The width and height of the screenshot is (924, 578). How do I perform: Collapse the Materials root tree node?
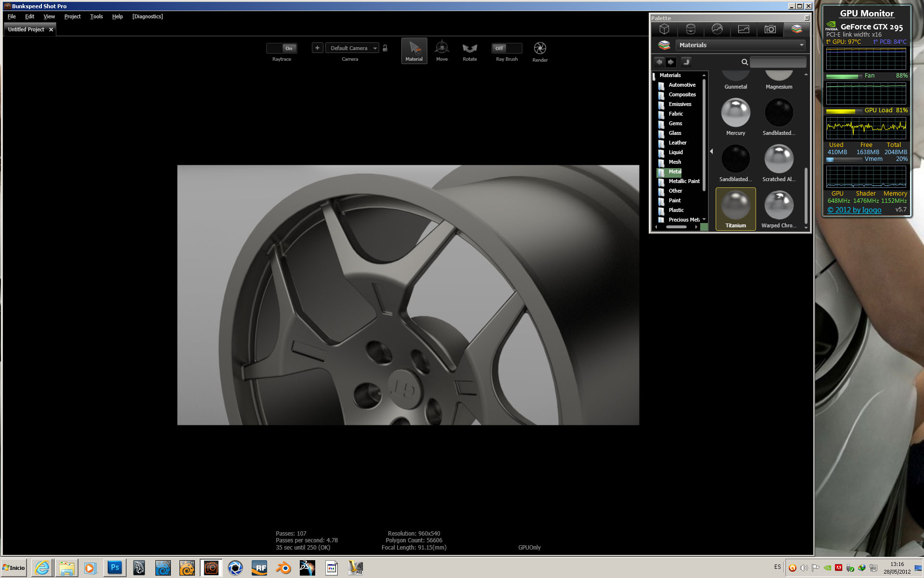[654, 76]
